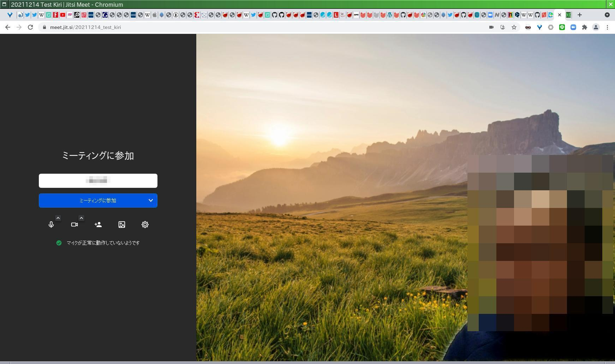Open join options dropdown arrow
This screenshot has width=615, height=364.
pos(151,201)
